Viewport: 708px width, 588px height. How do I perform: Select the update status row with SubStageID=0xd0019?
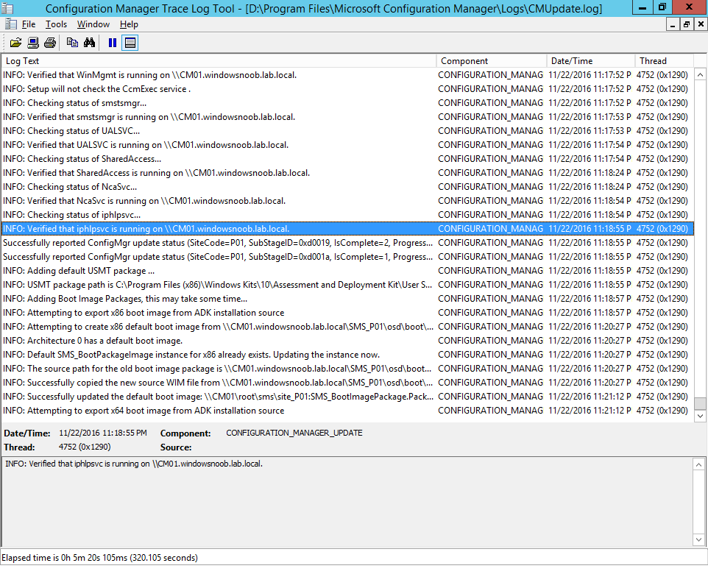point(347,243)
